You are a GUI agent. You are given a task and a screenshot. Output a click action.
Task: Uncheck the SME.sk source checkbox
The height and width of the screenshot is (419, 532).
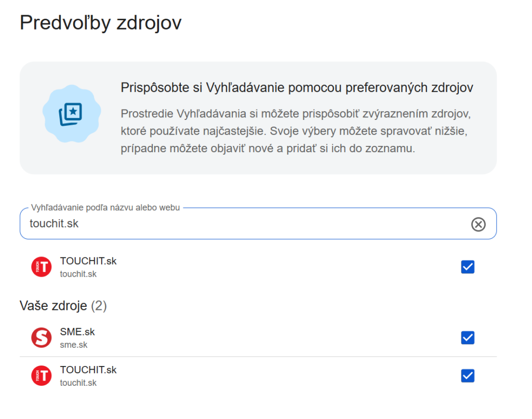pyautogui.click(x=468, y=337)
